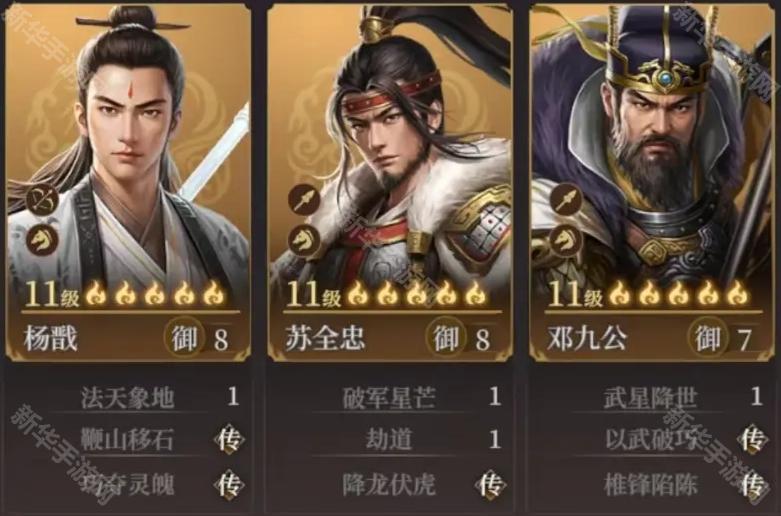Click the 传 badge beside 降龙伏虎
Image resolution: width=781 pixels, height=516 pixels.
click(x=491, y=484)
